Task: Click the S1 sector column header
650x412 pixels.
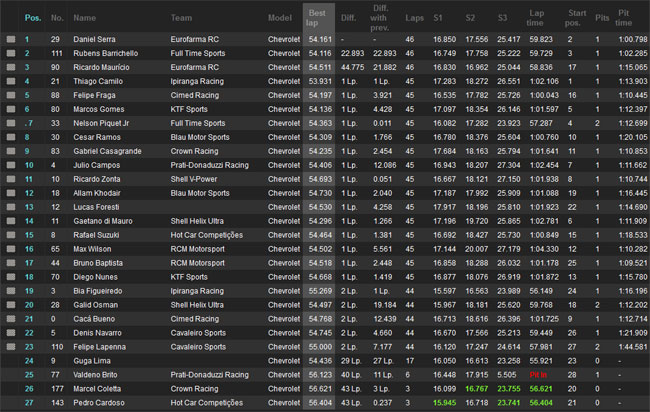Action: tap(438, 18)
